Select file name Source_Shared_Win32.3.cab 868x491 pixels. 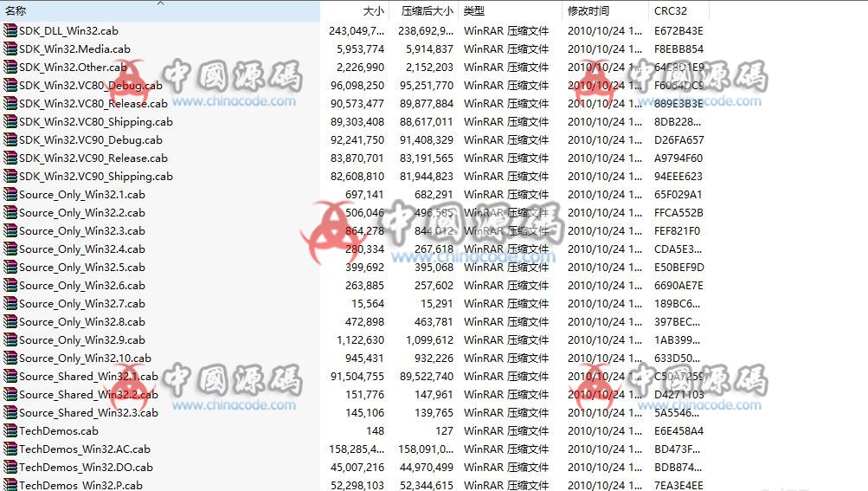click(88, 413)
